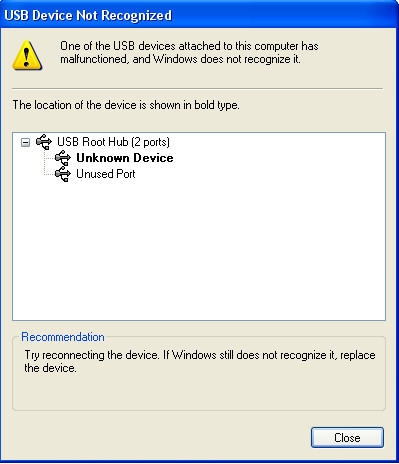Click the Unknown Device USB icon
Screen dimensions: 399x464
(x=63, y=158)
